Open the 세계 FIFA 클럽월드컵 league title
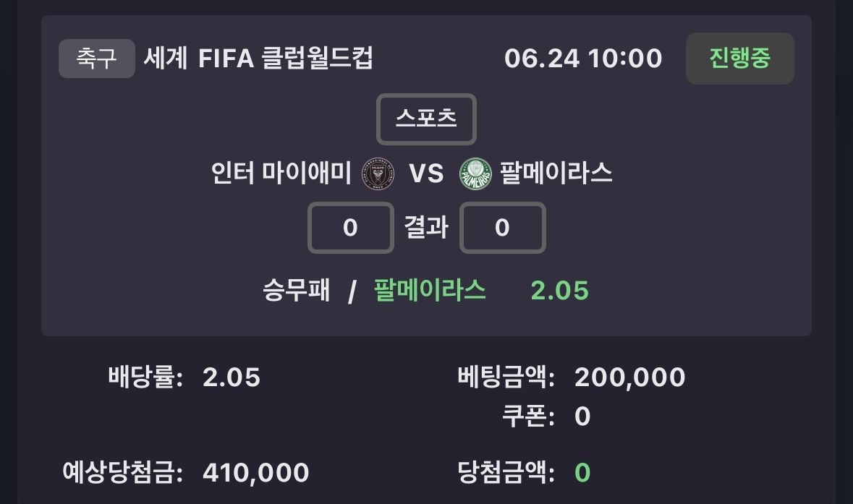 [258, 58]
